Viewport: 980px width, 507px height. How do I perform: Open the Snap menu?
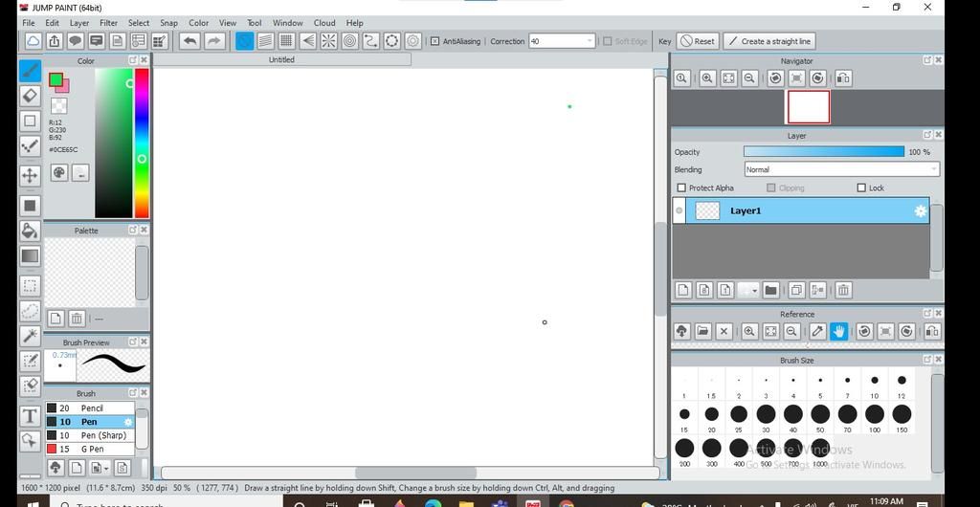(x=168, y=23)
